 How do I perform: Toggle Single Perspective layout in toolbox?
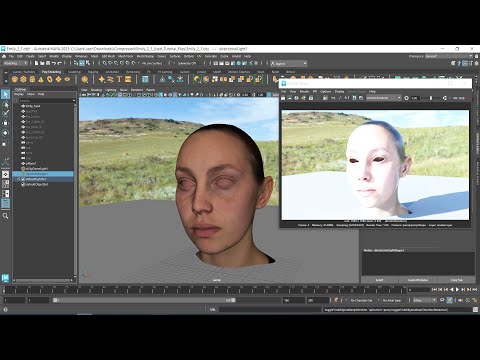pyautogui.click(x=5, y=174)
